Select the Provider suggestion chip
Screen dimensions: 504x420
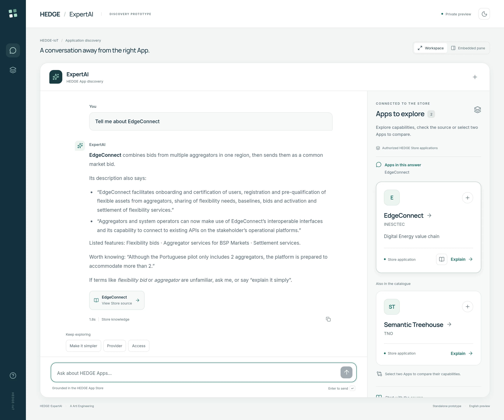tap(114, 346)
